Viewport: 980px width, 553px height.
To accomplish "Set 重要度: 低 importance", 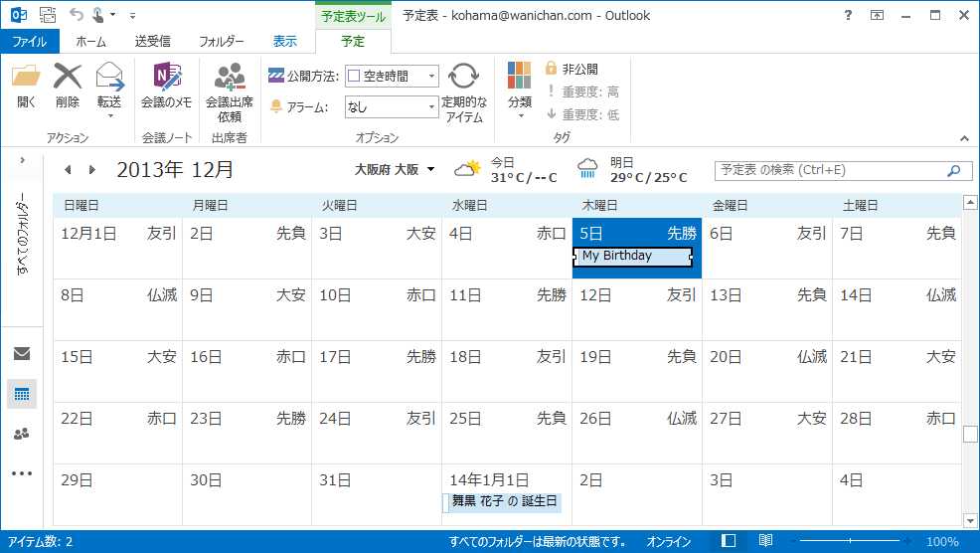I will 582,114.
